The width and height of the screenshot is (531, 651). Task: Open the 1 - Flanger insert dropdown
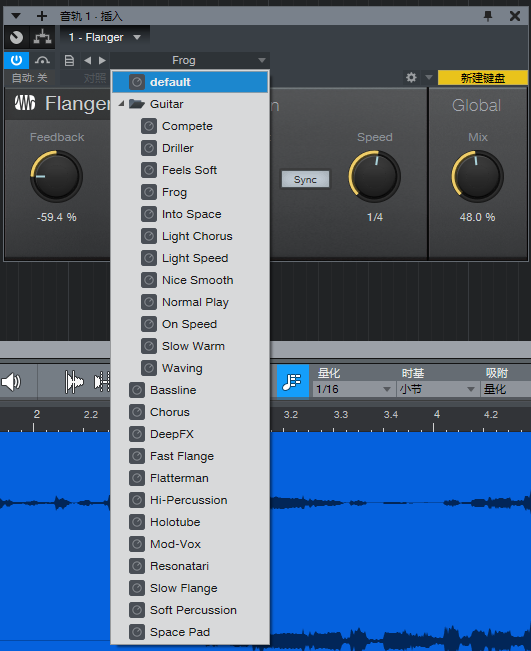pyautogui.click(x=105, y=37)
